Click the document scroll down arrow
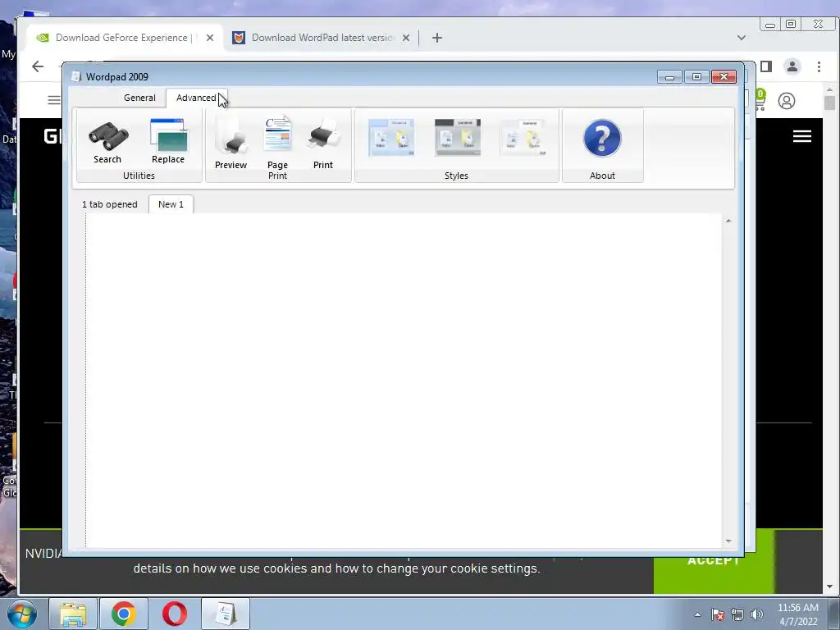 click(728, 541)
